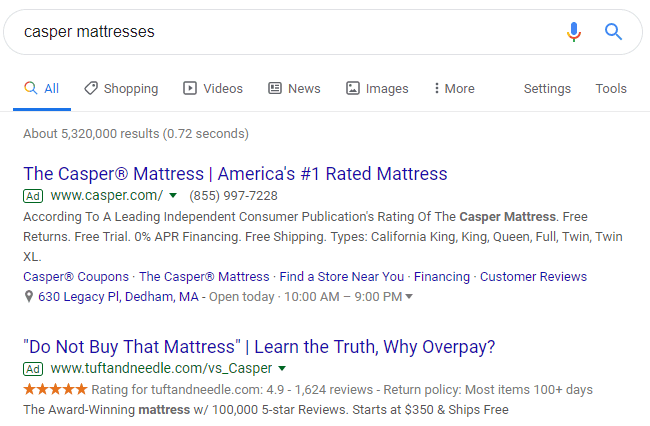Click the News newspaper icon
The image size is (650, 426).
[x=275, y=88]
